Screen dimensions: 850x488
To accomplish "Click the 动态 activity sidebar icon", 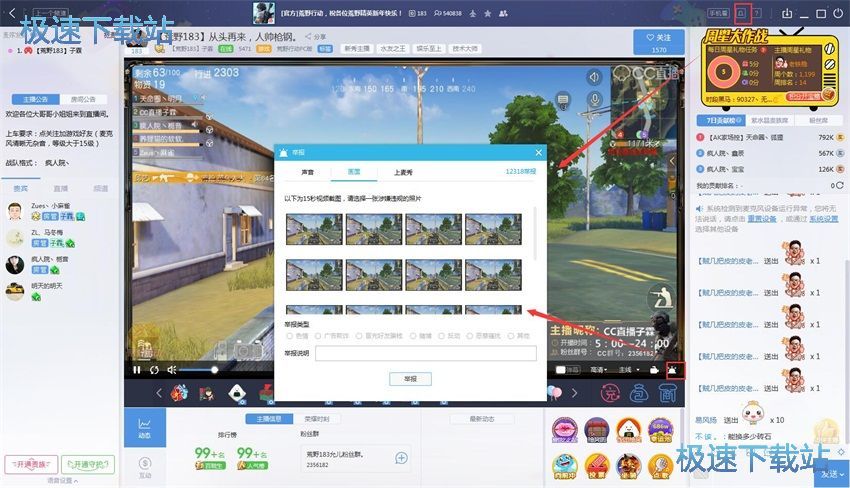I will 144,428.
